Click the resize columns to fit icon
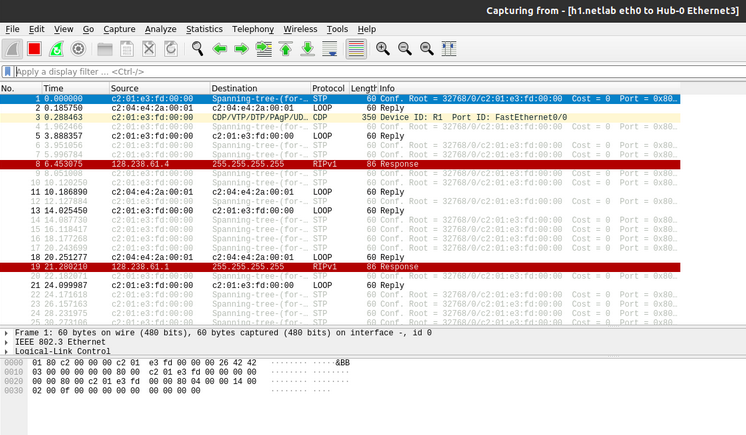746x435 pixels. [449, 49]
